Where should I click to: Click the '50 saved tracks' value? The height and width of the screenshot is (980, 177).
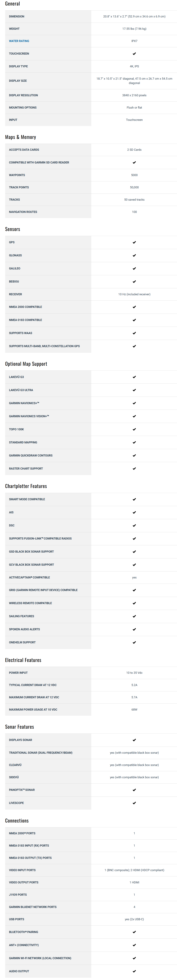point(134,200)
